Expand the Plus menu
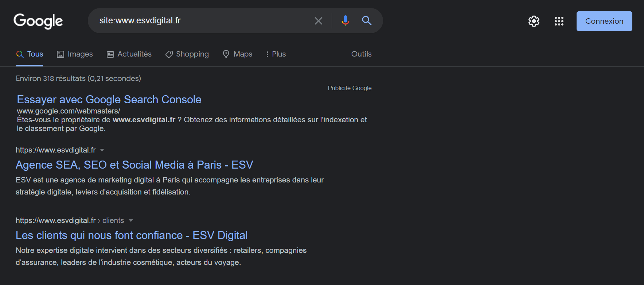 pyautogui.click(x=276, y=54)
